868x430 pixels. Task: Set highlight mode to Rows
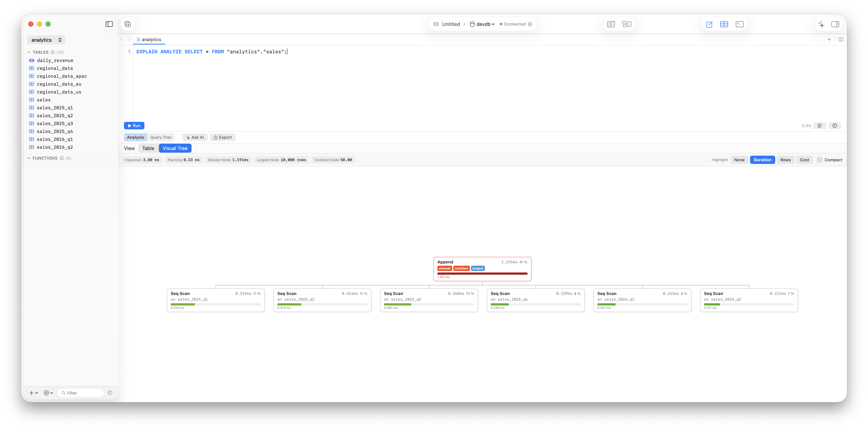tap(785, 160)
